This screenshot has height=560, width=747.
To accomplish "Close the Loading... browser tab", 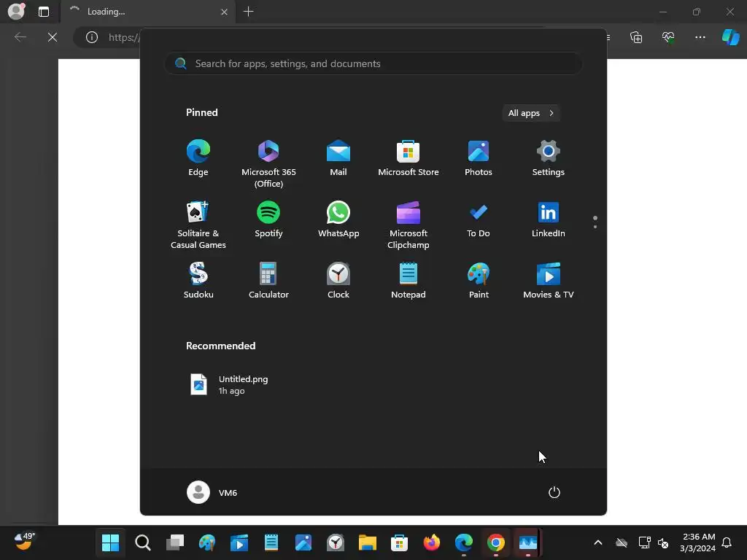I will [224, 12].
